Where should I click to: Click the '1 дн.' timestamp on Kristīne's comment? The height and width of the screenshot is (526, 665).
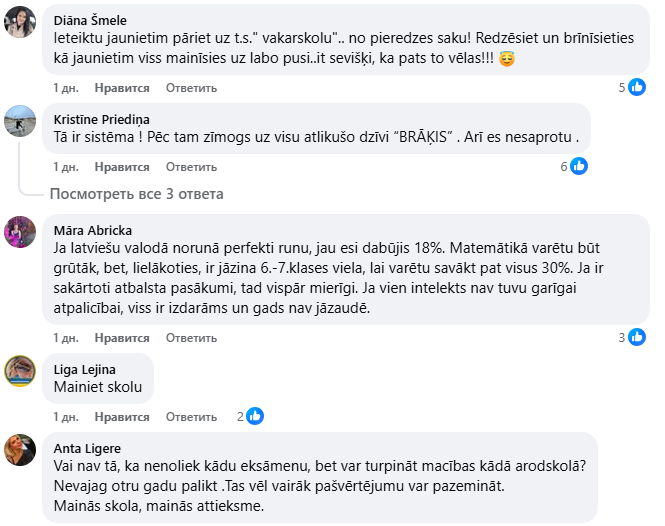pyautogui.click(x=65, y=167)
